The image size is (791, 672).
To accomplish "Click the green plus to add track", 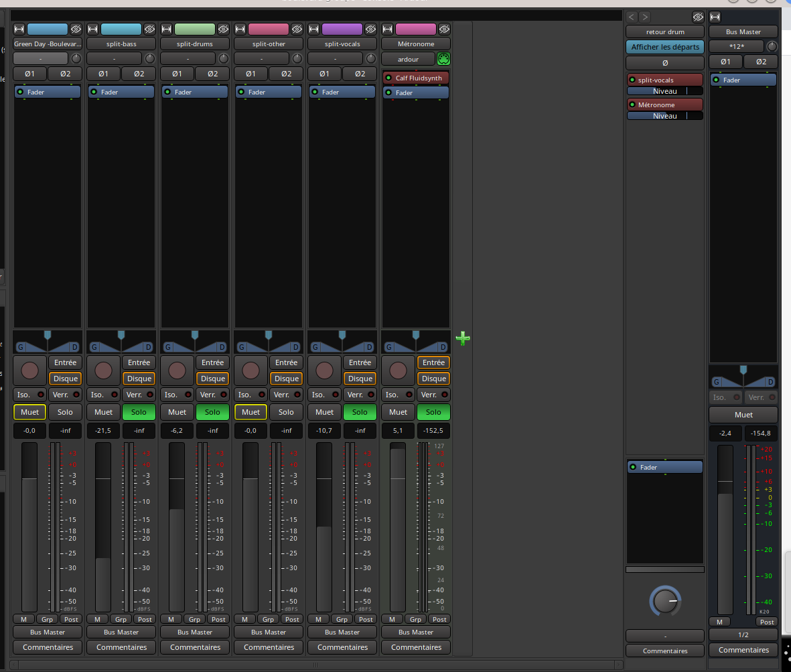I will tap(462, 338).
